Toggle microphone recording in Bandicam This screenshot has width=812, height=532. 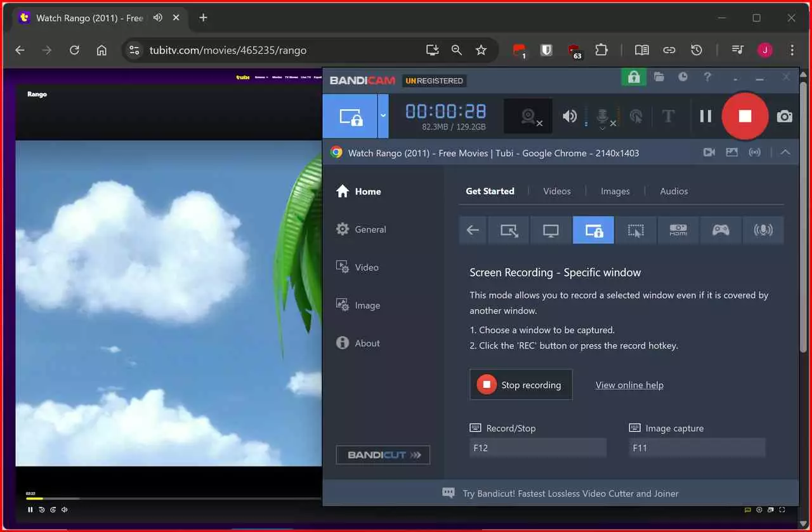click(x=603, y=117)
